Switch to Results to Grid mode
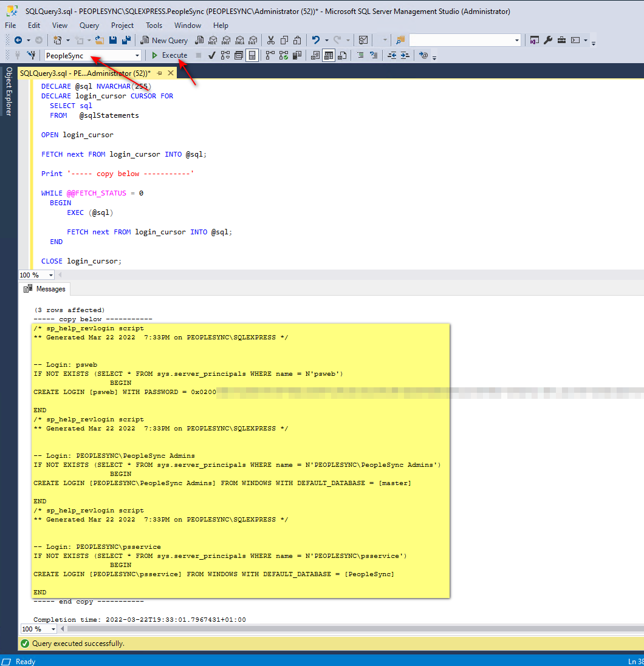The height and width of the screenshot is (666, 644). [329, 55]
